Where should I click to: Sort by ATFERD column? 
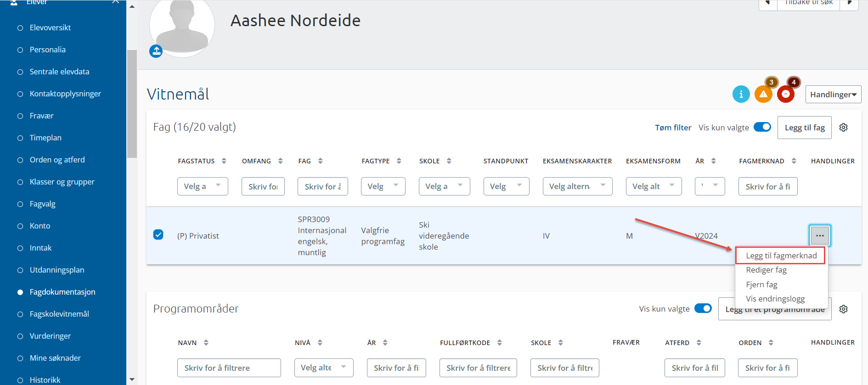point(699,343)
